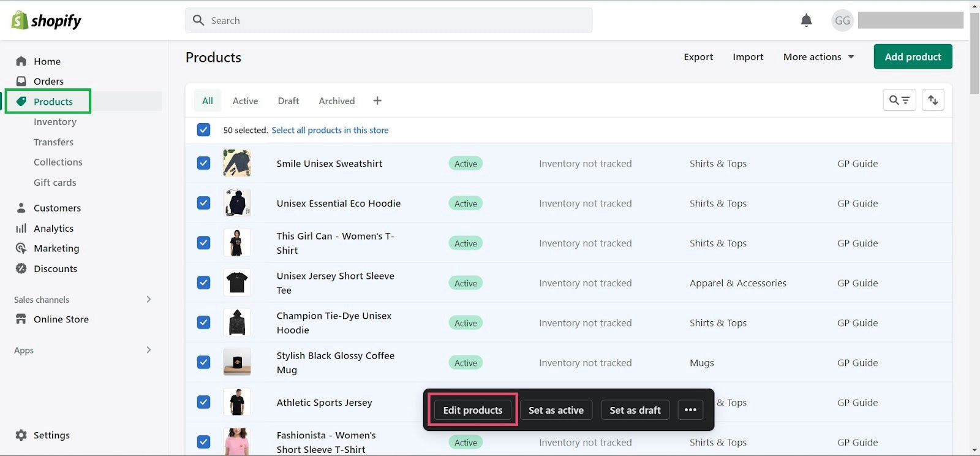980x456 pixels.
Task: Uncheck Champion Tie-Dye Unisex Hoodie checkbox
Action: click(x=204, y=322)
